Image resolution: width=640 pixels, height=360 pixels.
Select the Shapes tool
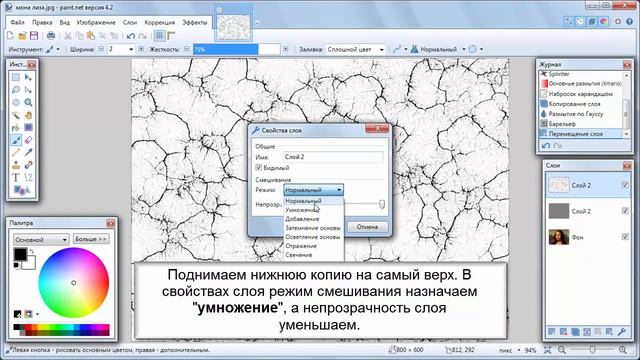point(21,190)
